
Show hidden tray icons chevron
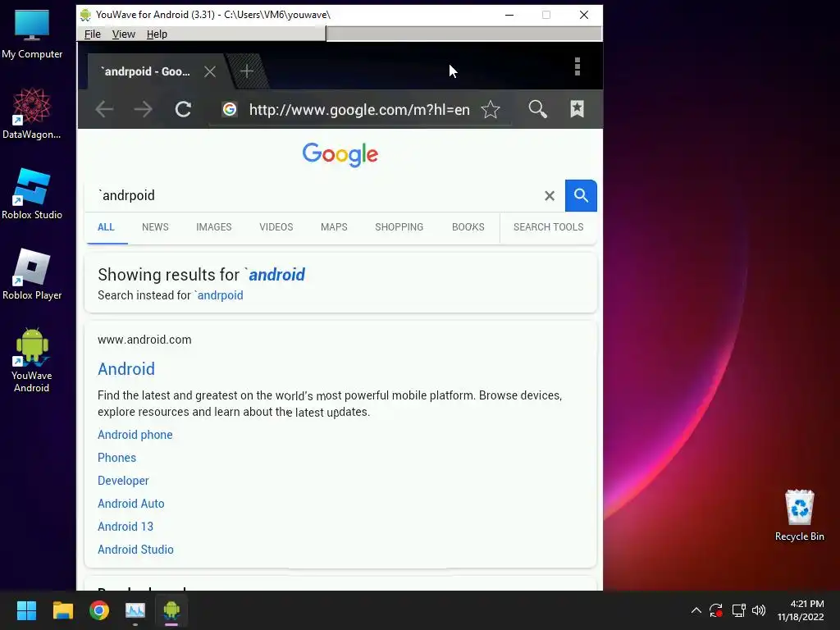tap(696, 610)
